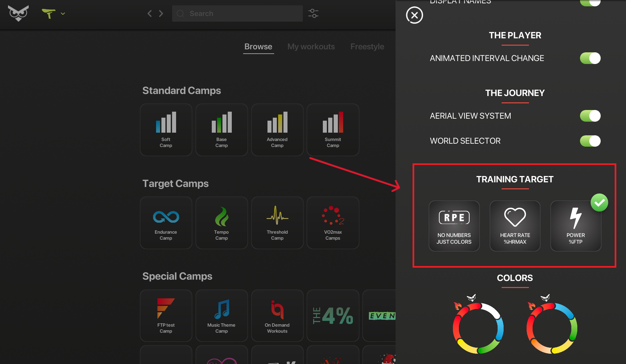
Task: Toggle World Selector switch
Action: (590, 141)
